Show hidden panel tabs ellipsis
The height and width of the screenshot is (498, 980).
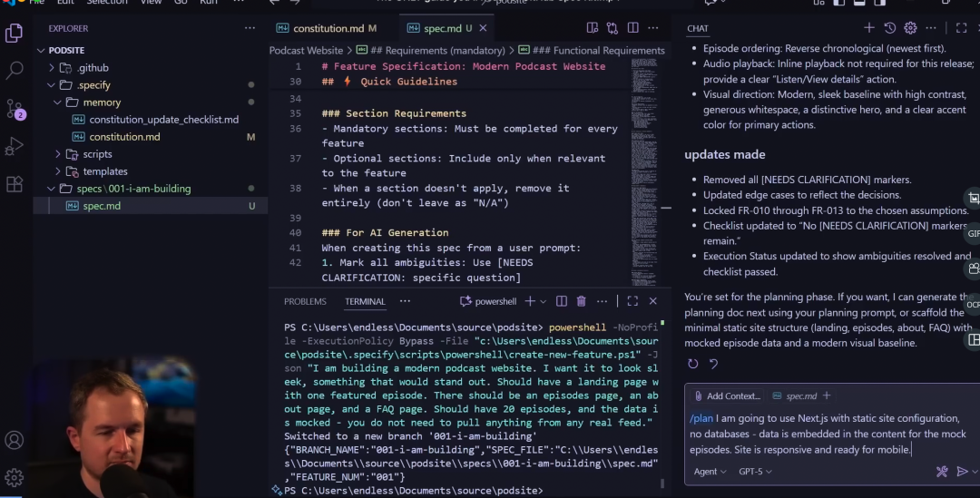point(405,301)
